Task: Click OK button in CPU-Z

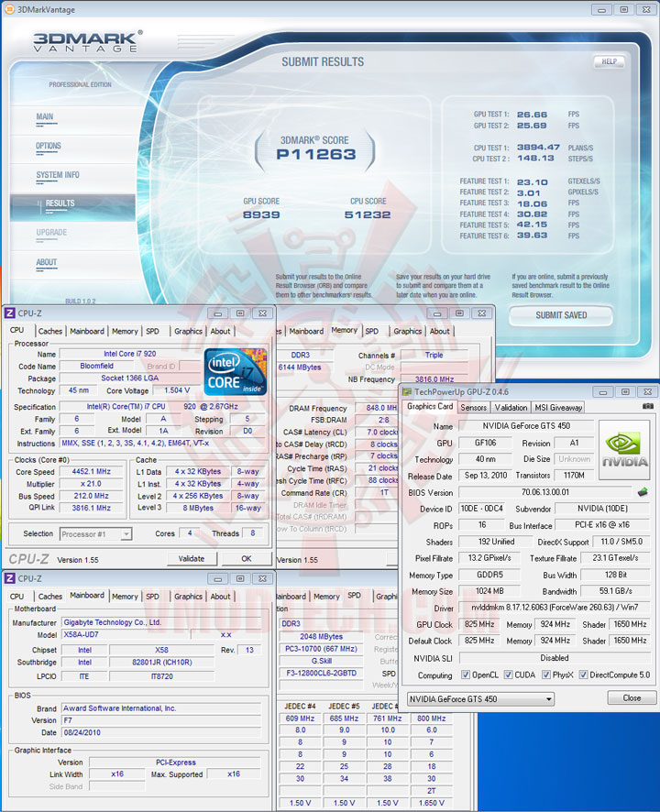Action: click(x=247, y=559)
